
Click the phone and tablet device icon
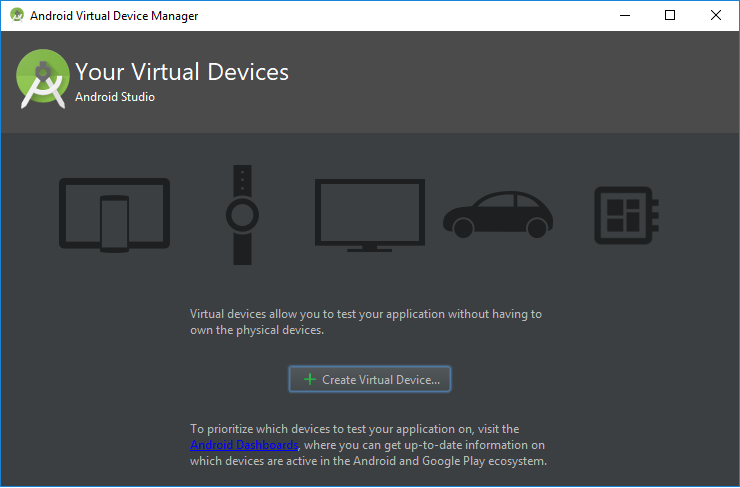pos(114,215)
